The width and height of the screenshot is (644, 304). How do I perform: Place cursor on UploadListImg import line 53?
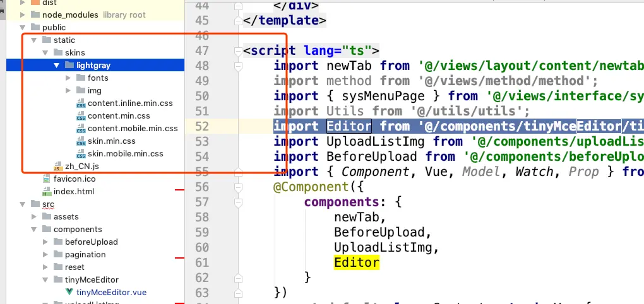(x=459, y=141)
